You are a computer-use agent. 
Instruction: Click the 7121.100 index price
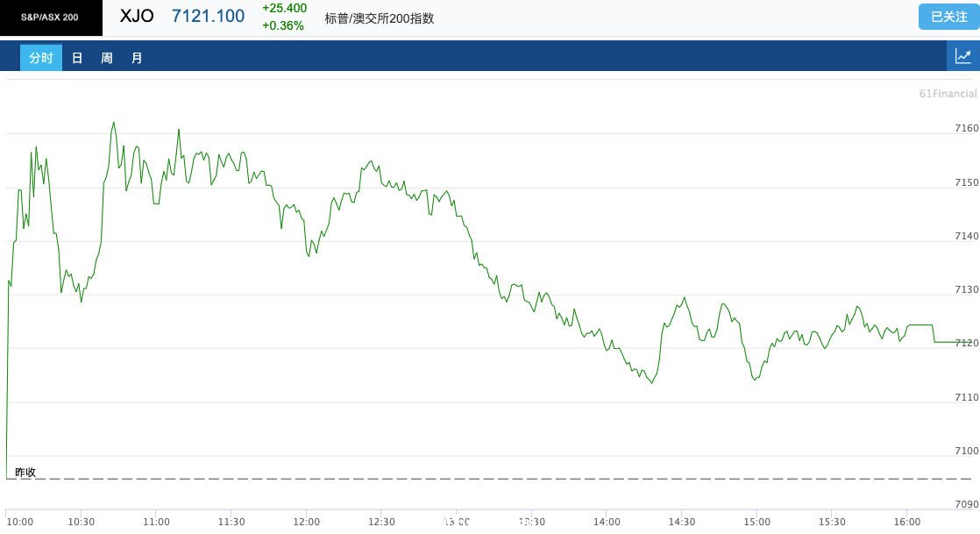point(208,17)
